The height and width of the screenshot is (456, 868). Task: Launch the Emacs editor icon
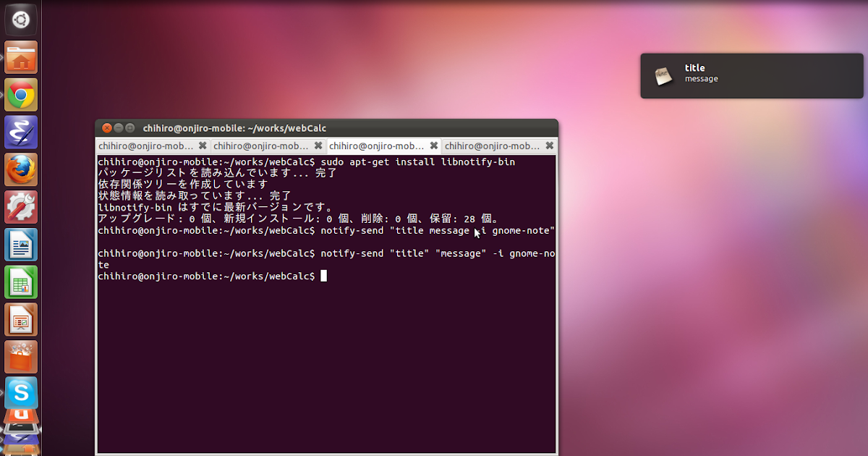click(x=20, y=132)
